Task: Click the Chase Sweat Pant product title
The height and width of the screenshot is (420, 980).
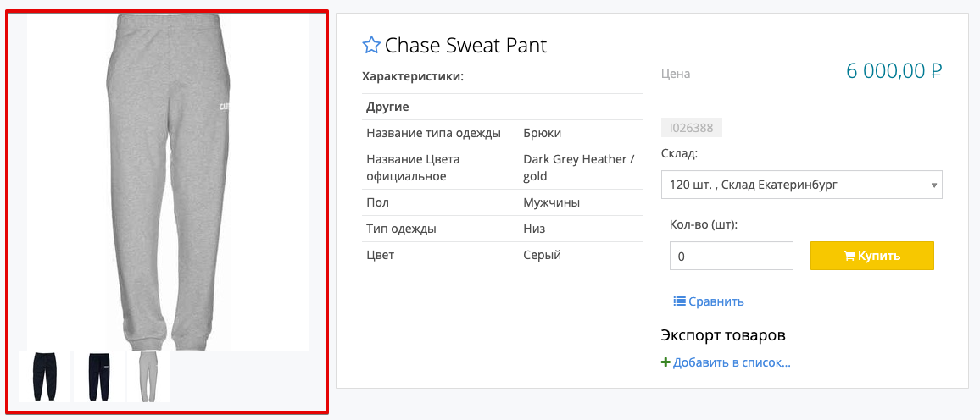Action: (465, 46)
